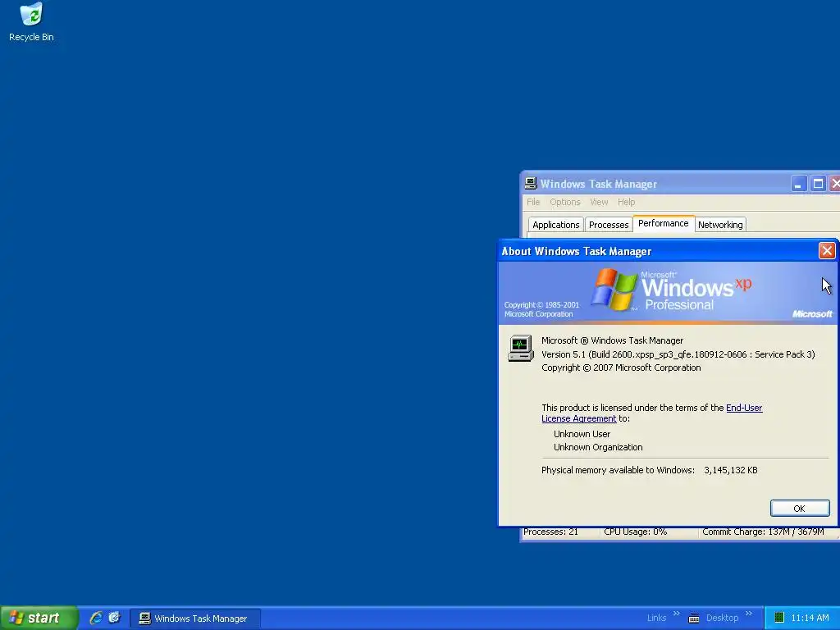
Task: Switch to the Processes tab
Action: [609, 225]
